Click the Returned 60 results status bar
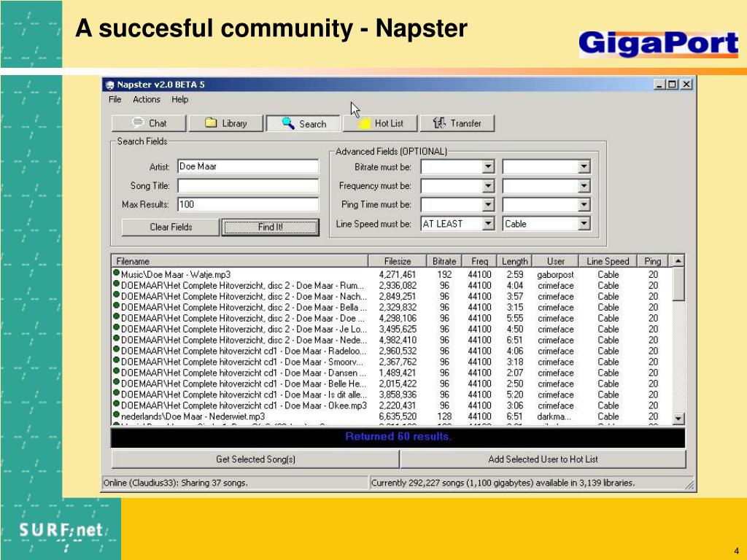Image resolution: width=747 pixels, height=560 pixels. click(398, 437)
